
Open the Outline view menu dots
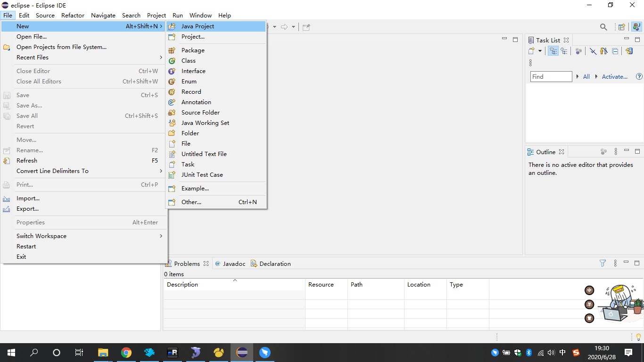[616, 152]
